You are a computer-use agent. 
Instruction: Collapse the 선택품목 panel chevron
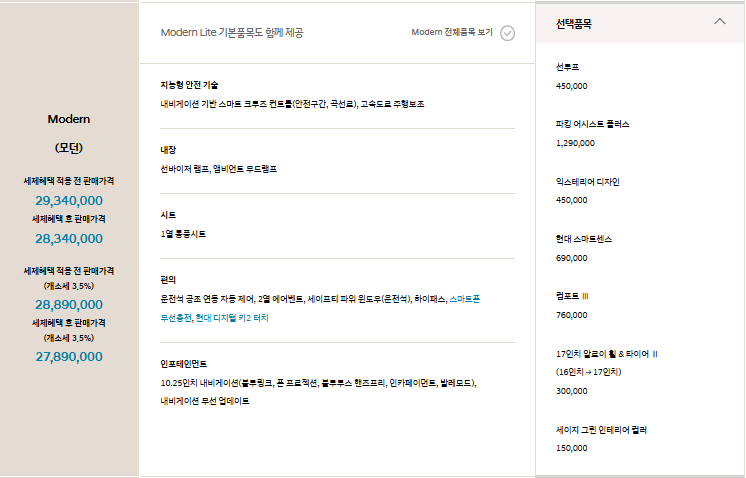point(719,21)
